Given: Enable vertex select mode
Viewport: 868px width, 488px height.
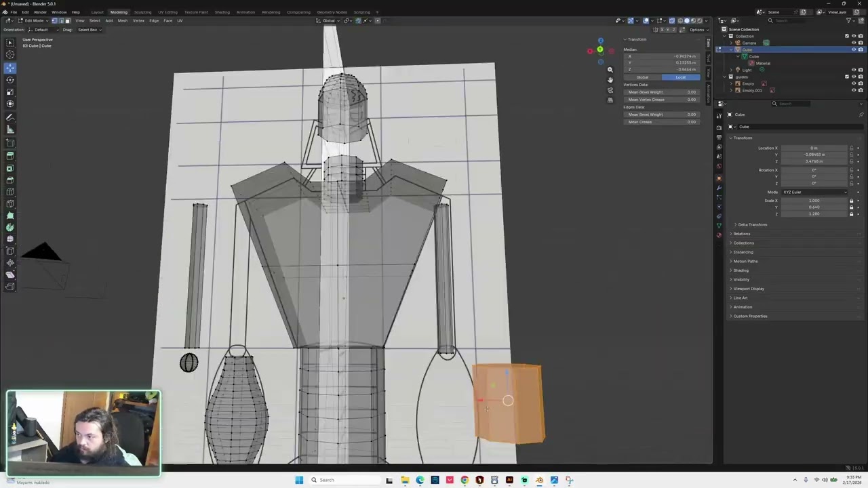Looking at the screenshot, I should tap(55, 20).
